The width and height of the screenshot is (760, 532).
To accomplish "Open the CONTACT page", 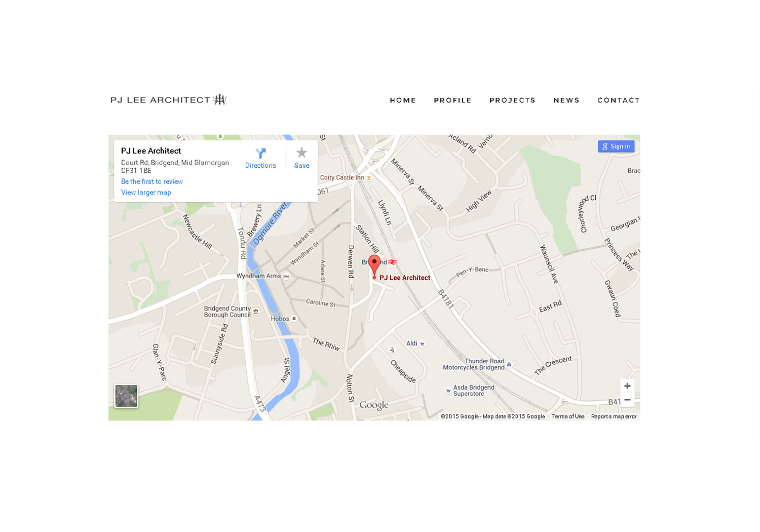I will pos(619,100).
